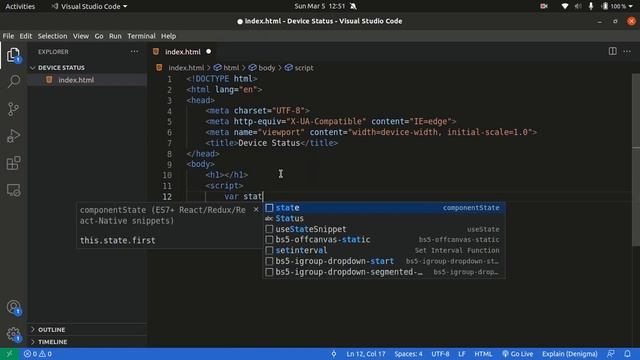Viewport: 640px width, 360px height.
Task: Select the useStateSnippet suggestion
Action: click(x=384, y=229)
